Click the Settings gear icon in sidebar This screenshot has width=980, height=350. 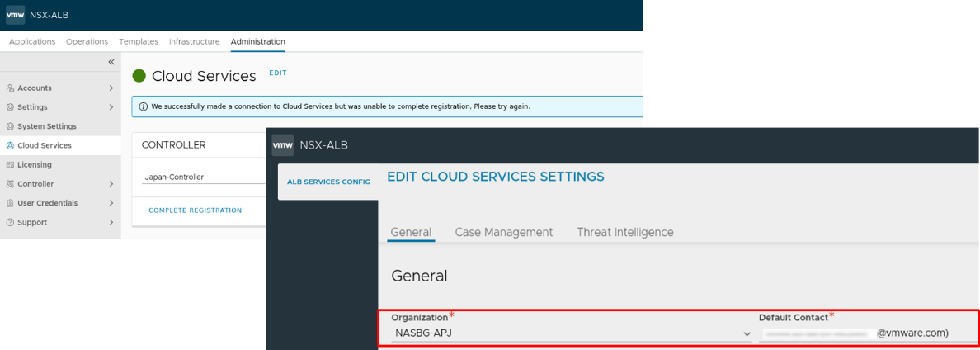(10, 107)
